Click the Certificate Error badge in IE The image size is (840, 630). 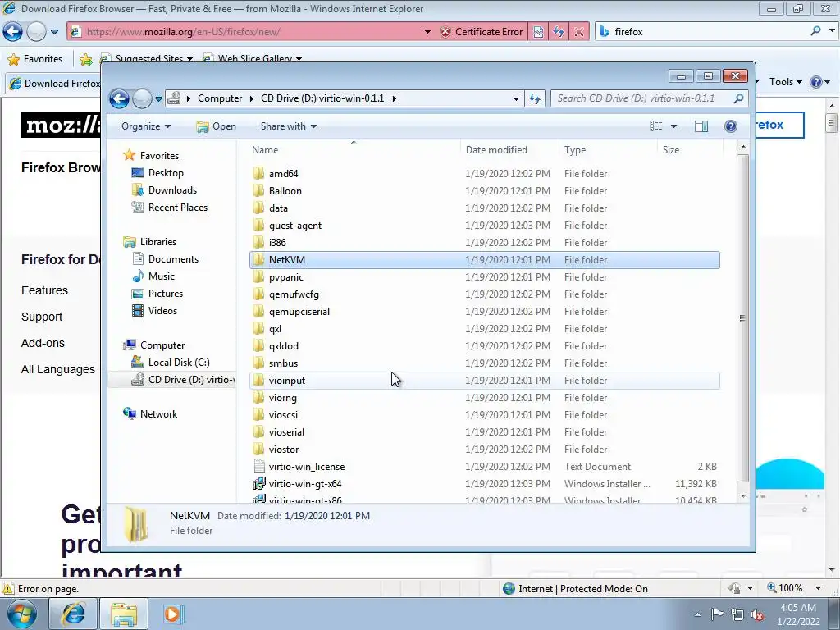[482, 32]
